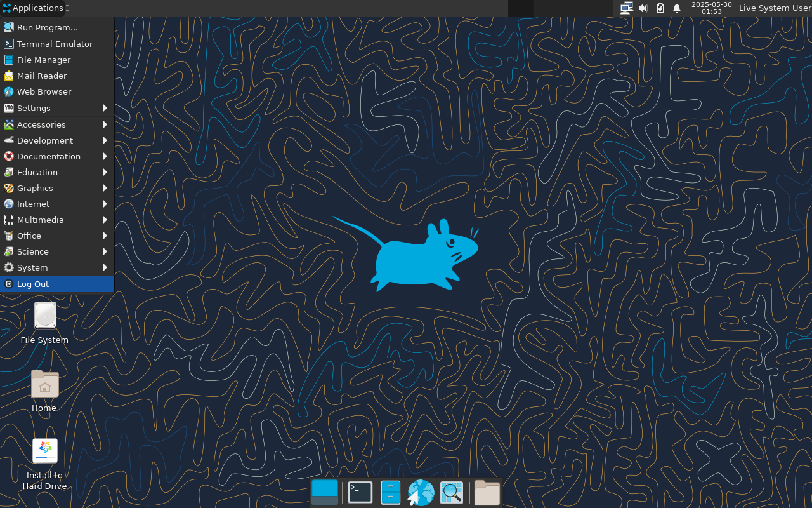
Task: Expand the Office submenu arrow
Action: (105, 236)
